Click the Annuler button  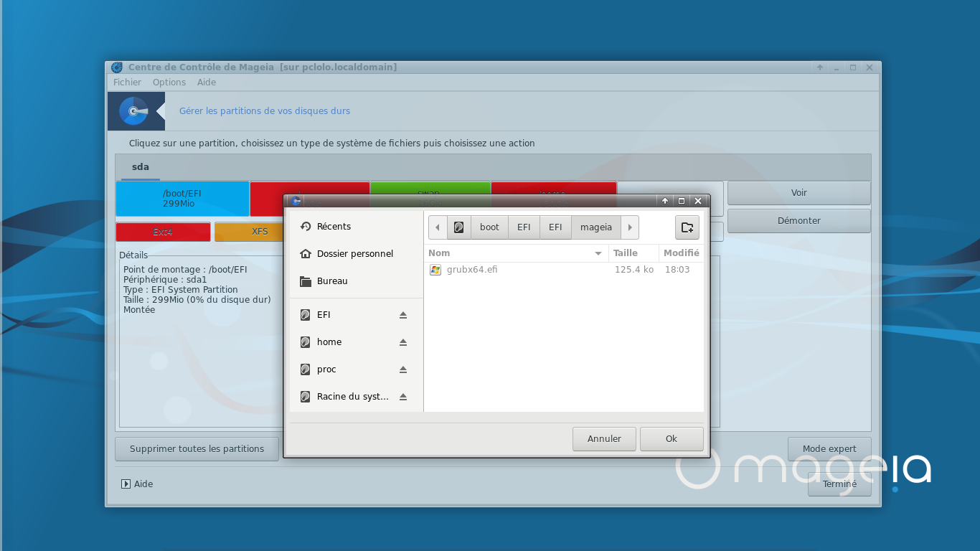tap(604, 439)
